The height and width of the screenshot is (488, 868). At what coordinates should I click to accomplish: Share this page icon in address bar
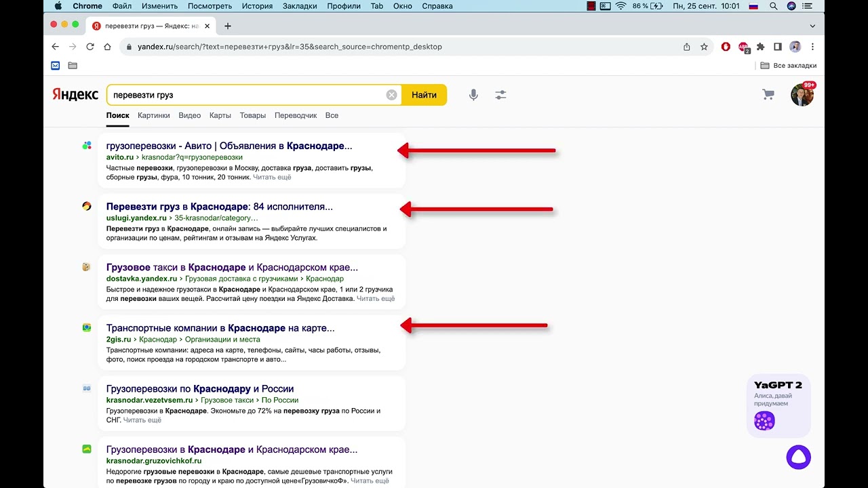point(687,47)
